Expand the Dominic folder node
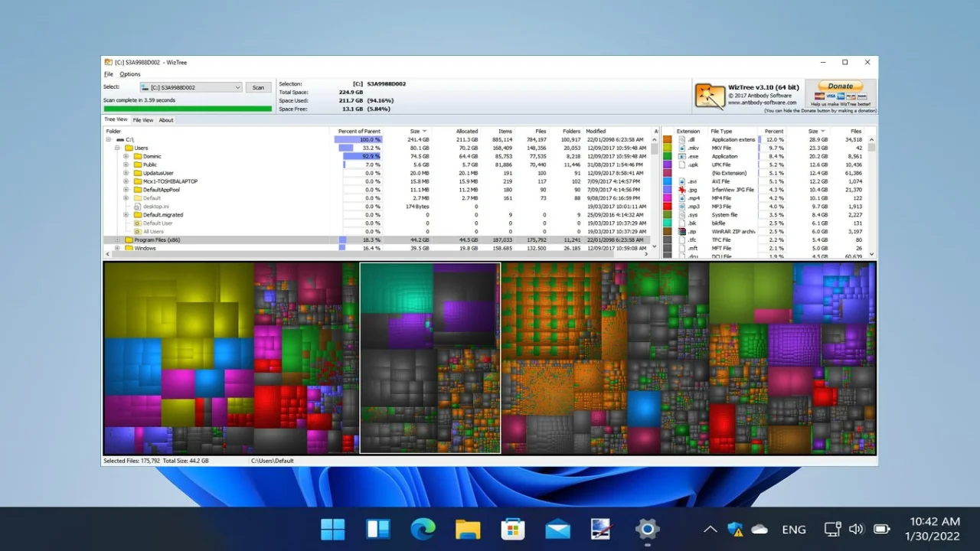Viewport: 980px width, 551px height. coord(126,156)
